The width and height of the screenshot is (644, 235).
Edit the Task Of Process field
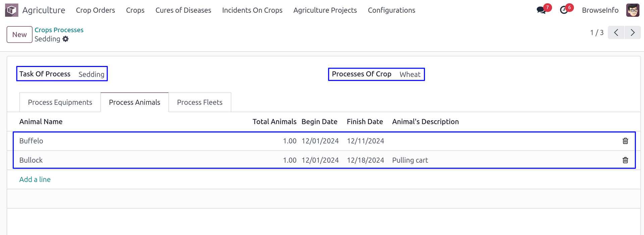point(91,74)
